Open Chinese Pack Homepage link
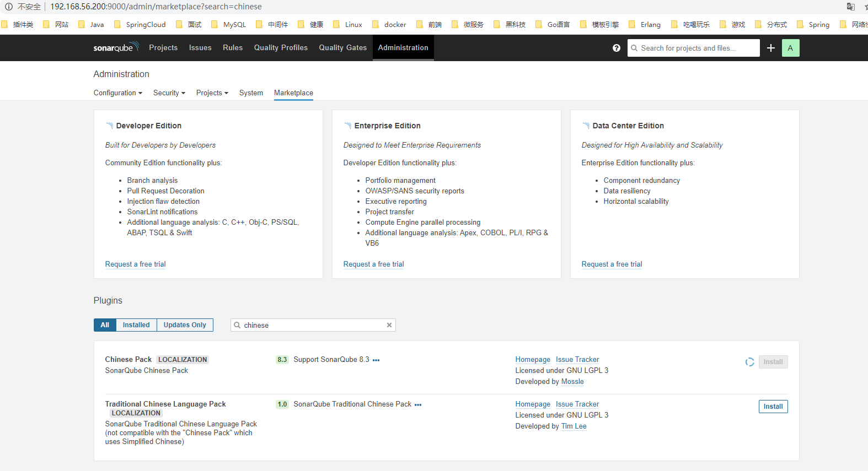868x471 pixels. pos(533,360)
